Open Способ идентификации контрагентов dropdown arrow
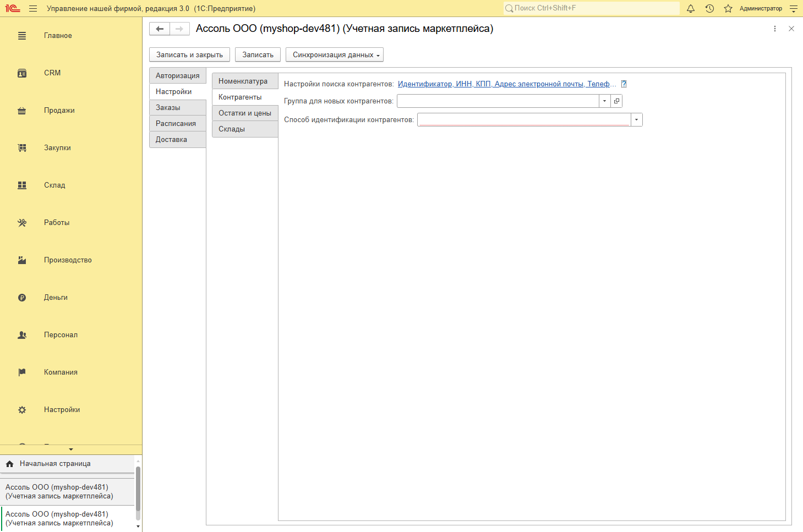The width and height of the screenshot is (803, 532). [637, 120]
